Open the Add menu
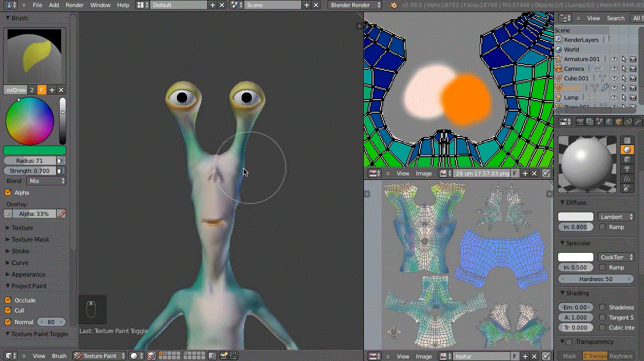 click(54, 5)
